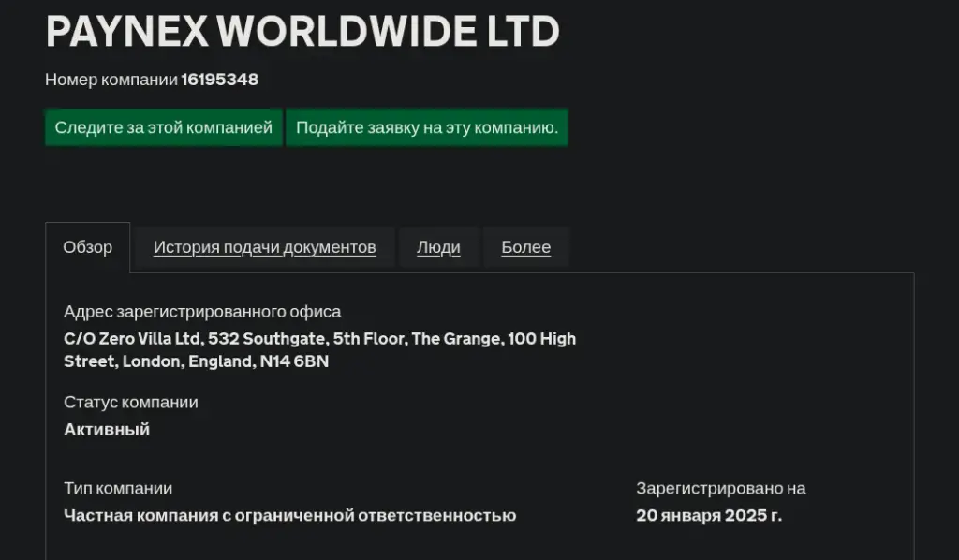This screenshot has width=959, height=560.
Task: Click the 'Зарегистрировано на' label
Action: 721,489
